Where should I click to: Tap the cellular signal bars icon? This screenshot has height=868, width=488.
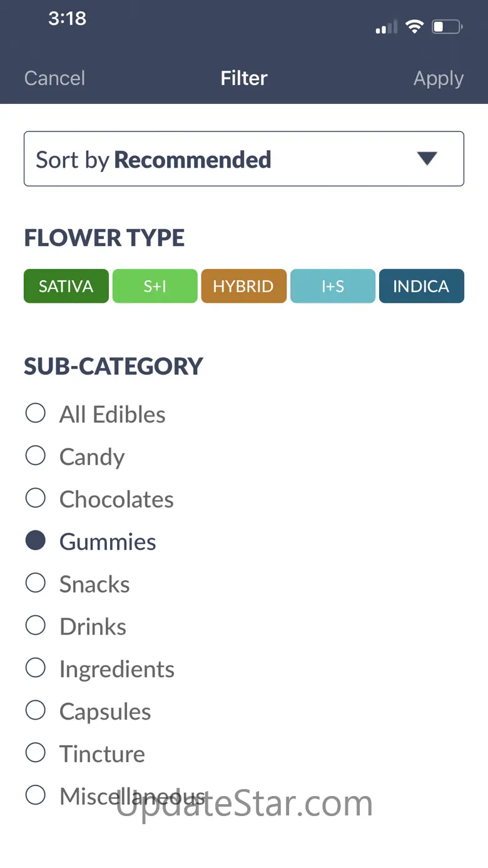click(x=386, y=28)
